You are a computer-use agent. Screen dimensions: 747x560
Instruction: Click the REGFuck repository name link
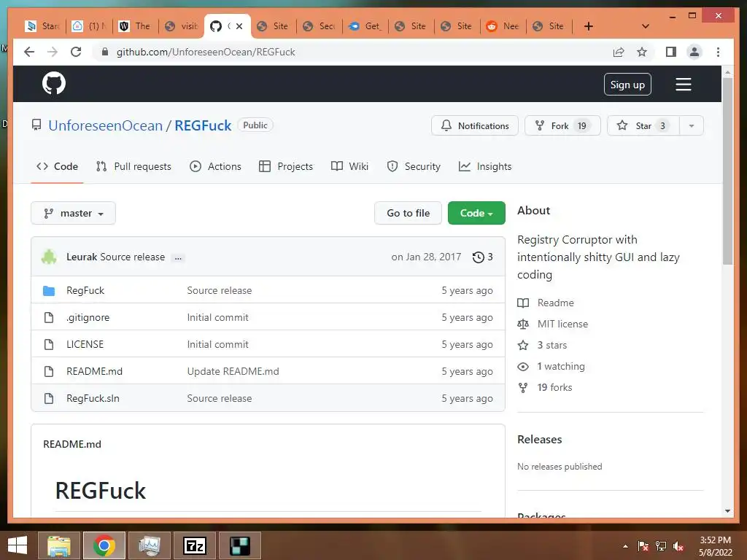(x=203, y=125)
